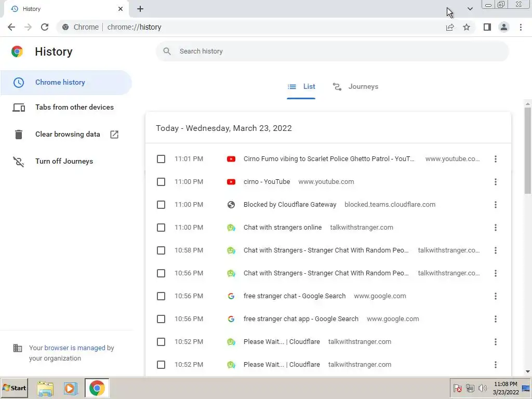Launch Windows Media Player from taskbar
Screen dimensions: 532x399
click(x=71, y=388)
